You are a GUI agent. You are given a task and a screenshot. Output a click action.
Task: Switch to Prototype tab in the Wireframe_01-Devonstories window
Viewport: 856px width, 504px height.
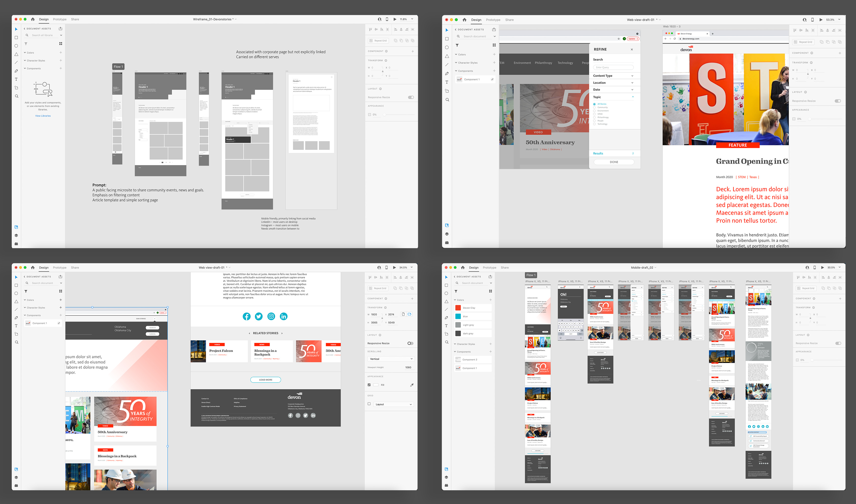pyautogui.click(x=59, y=19)
